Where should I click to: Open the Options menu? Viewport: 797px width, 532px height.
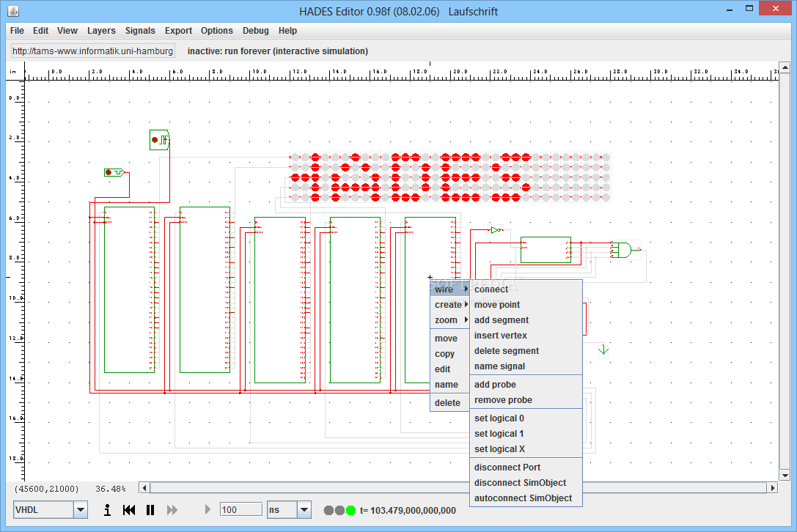click(216, 31)
